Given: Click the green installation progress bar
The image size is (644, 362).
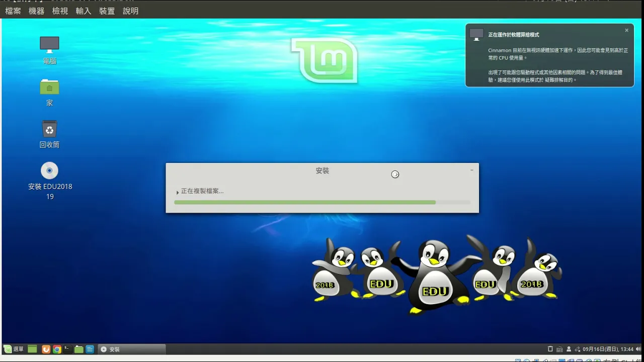Looking at the screenshot, I should pyautogui.click(x=322, y=202).
